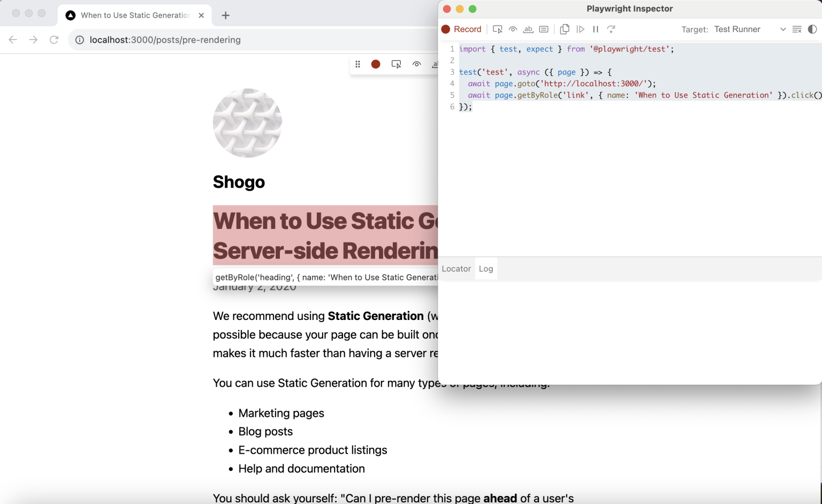Reload the page with the refresh button
This screenshot has height=504, width=822.
[x=54, y=40]
